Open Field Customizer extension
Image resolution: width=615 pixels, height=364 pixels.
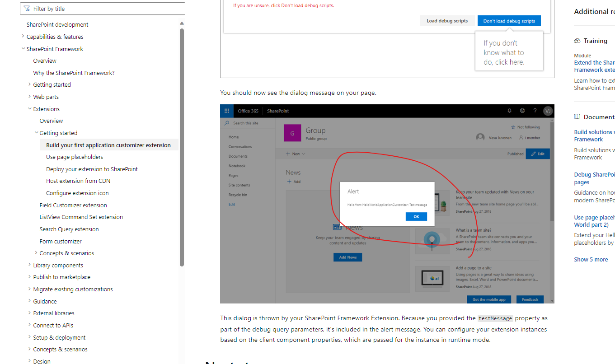(73, 205)
